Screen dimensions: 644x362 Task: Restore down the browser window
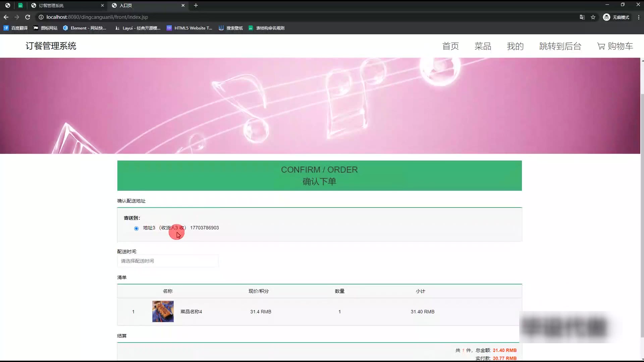click(x=623, y=5)
